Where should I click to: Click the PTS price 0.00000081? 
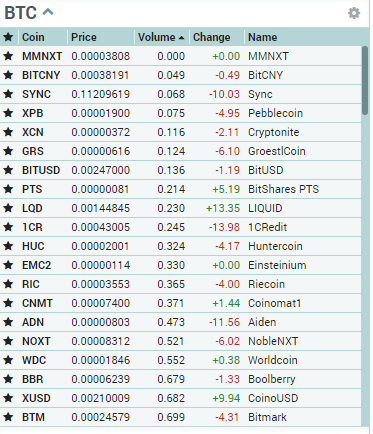(x=100, y=189)
